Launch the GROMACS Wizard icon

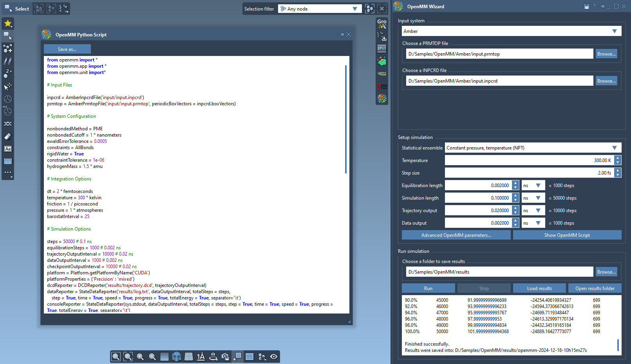tap(381, 24)
